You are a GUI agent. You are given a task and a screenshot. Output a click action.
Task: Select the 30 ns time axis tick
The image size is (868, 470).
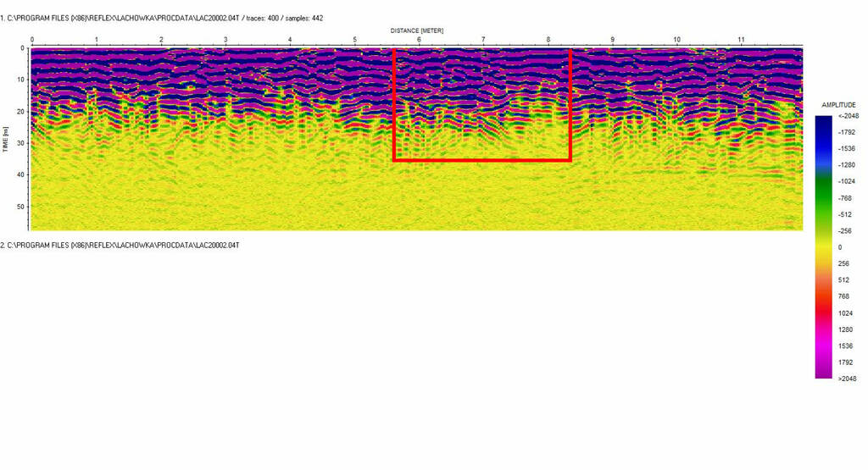23,143
